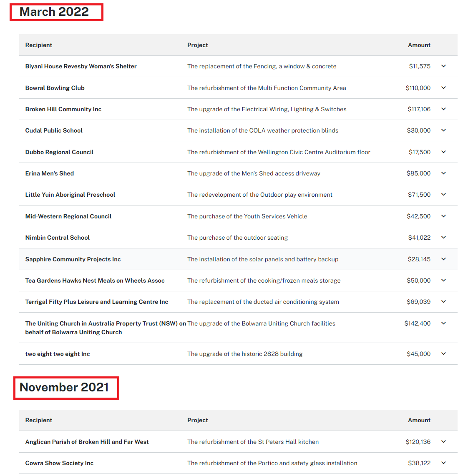
Task: Click the $30,000 amount
Action: pos(419,130)
